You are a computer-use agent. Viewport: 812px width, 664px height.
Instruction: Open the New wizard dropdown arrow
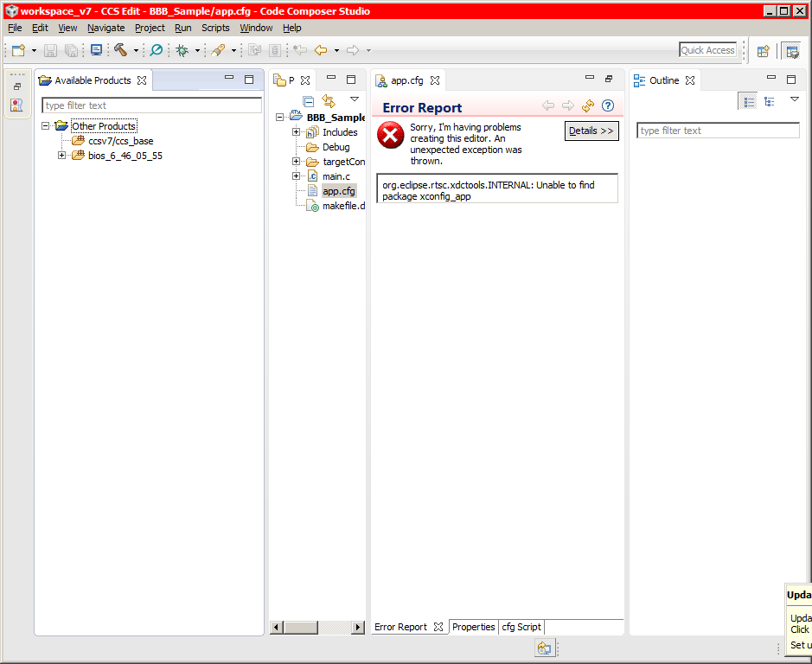pos(35,51)
